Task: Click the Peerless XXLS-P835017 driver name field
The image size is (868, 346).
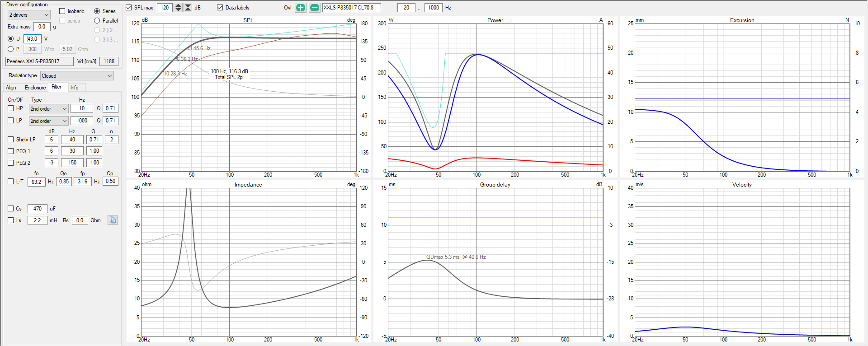Action: point(39,61)
